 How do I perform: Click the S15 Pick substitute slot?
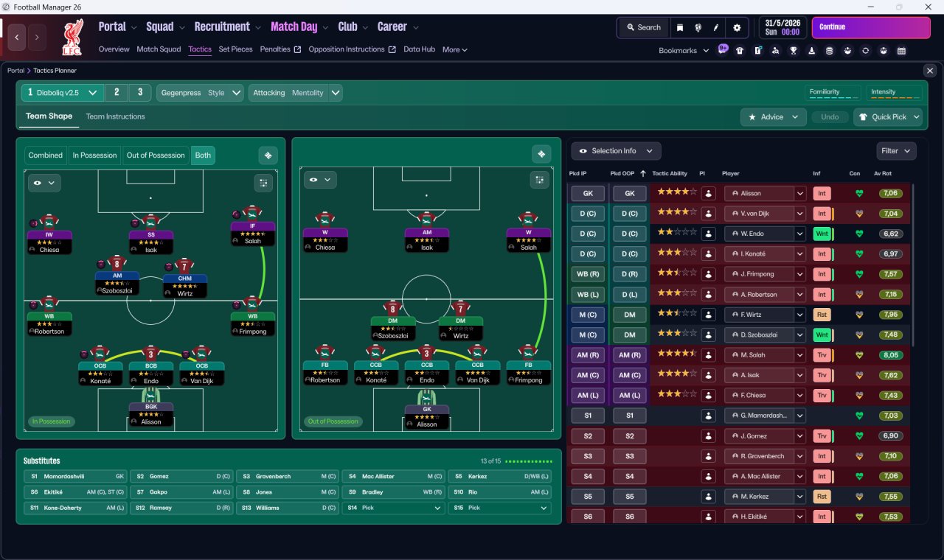pyautogui.click(x=500, y=508)
